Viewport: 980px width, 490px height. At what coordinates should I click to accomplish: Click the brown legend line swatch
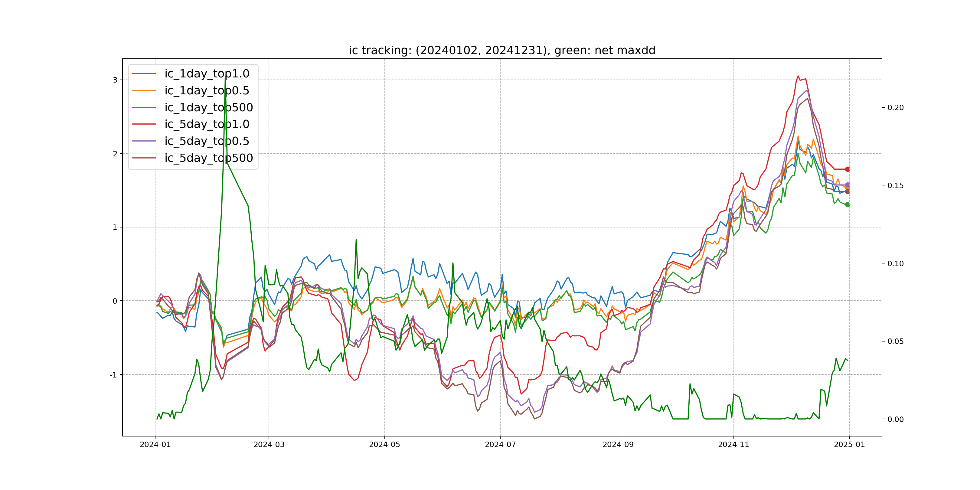pyautogui.click(x=144, y=158)
